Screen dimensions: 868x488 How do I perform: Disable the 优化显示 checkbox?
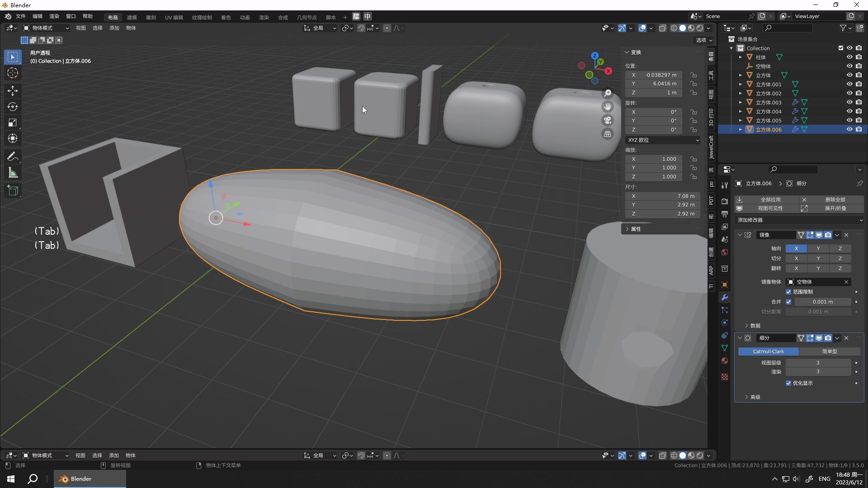pos(788,383)
